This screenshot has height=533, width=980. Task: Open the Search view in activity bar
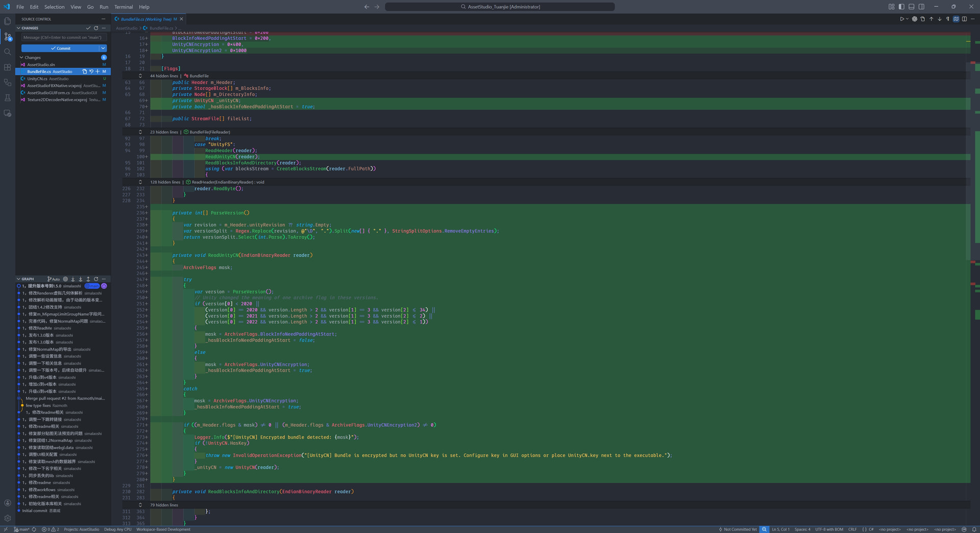8,52
